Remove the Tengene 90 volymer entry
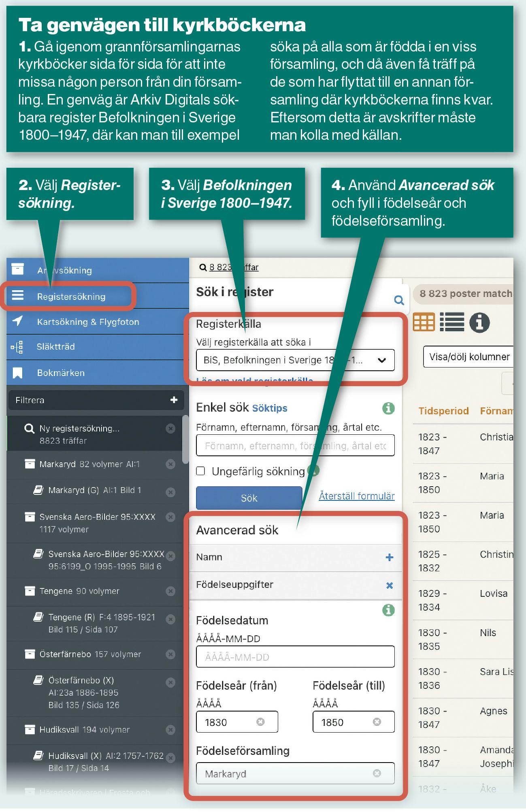 click(171, 592)
